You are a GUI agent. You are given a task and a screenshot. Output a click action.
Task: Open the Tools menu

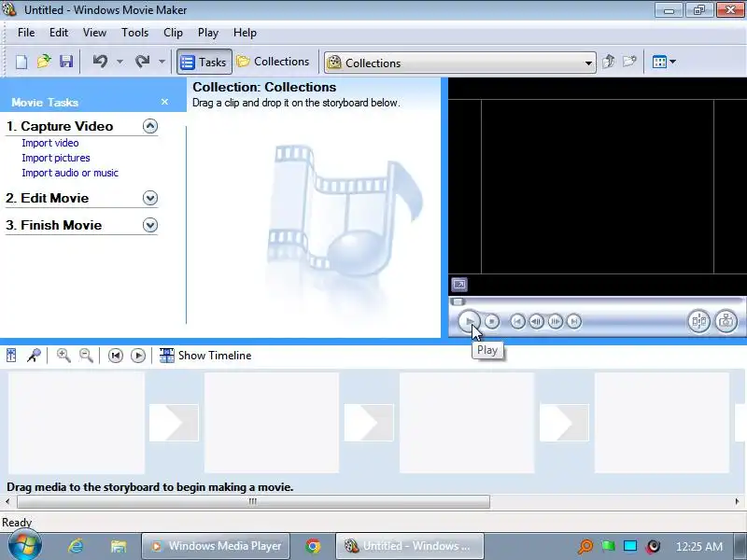coord(134,33)
